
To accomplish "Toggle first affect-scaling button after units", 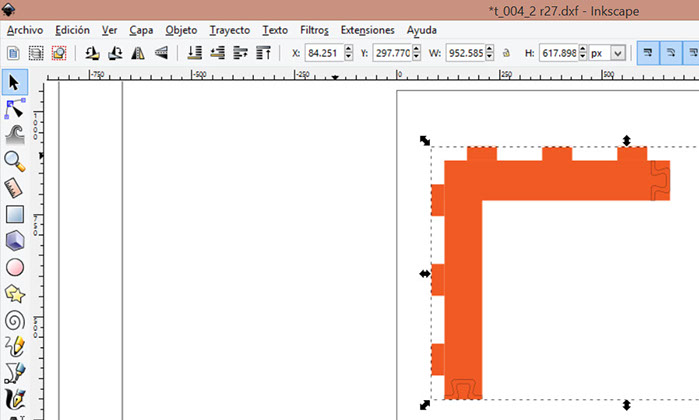I will coord(648,53).
